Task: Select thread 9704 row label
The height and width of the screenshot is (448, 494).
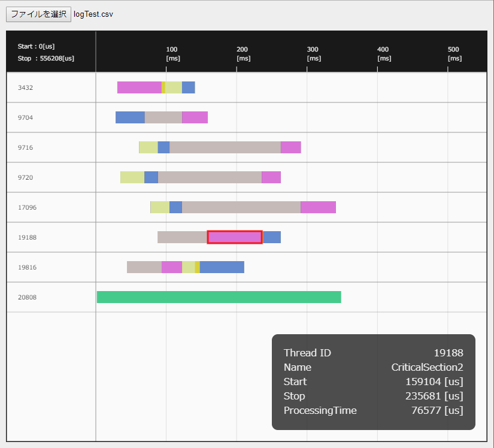Action: click(x=25, y=117)
